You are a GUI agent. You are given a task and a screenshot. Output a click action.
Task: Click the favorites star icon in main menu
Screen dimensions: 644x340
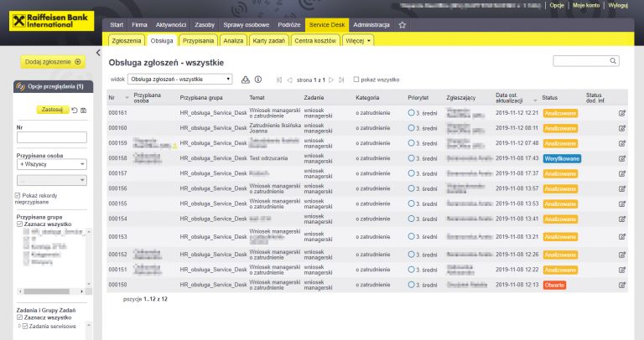point(402,25)
